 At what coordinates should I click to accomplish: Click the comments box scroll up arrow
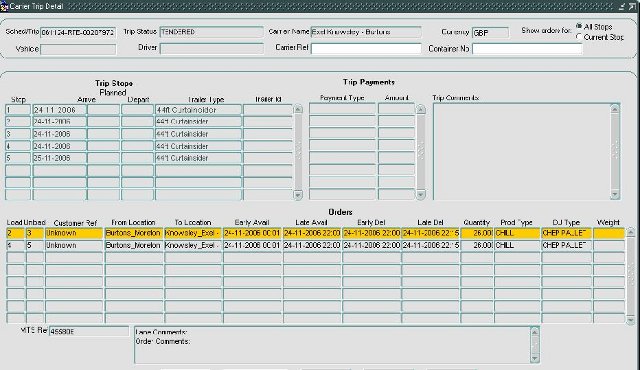535,332
